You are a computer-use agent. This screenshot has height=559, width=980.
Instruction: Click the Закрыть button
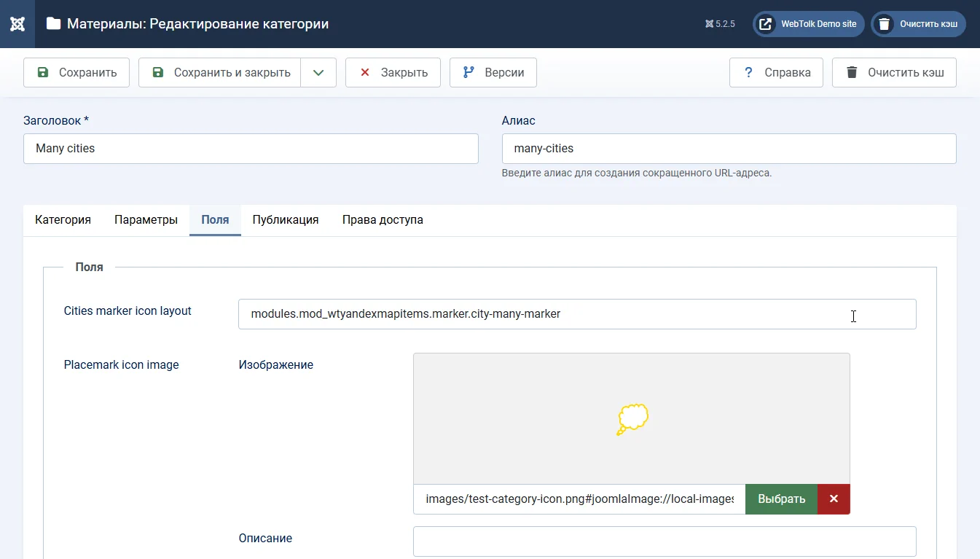(x=393, y=73)
